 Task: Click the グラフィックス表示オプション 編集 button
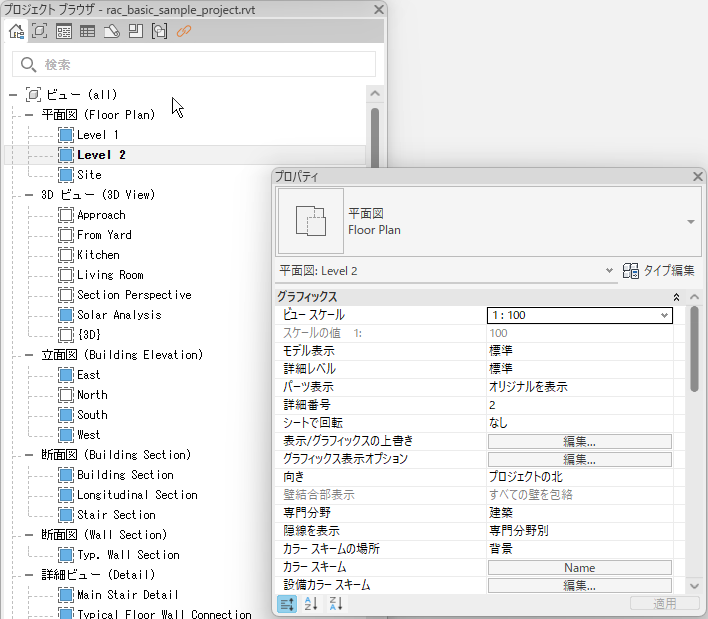[580, 460]
